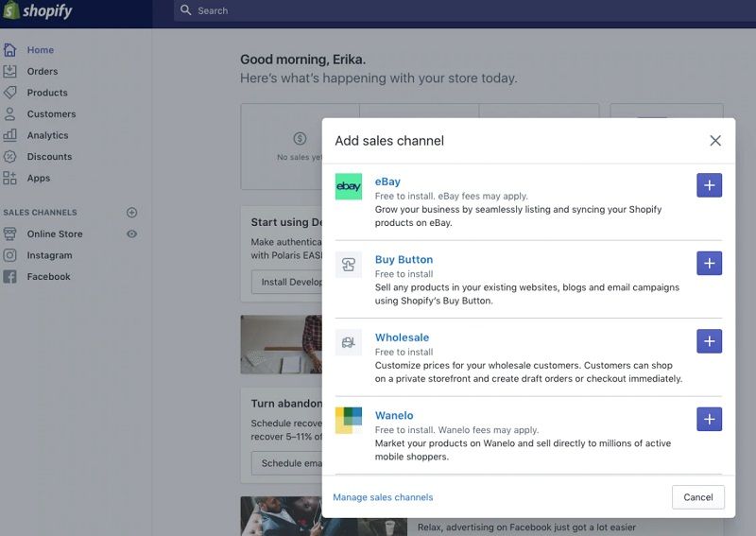The width and height of the screenshot is (756, 536).
Task: Add the Wanelo sales channel
Action: pyautogui.click(x=710, y=419)
